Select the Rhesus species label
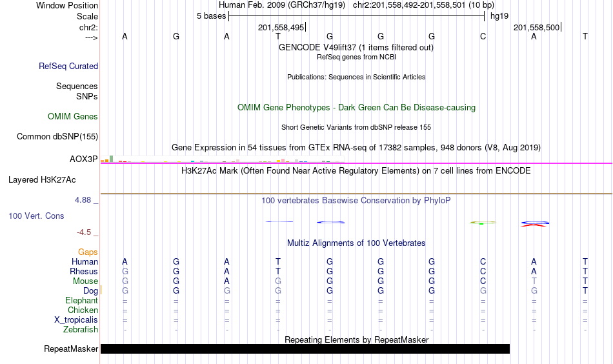The image size is (613, 364). pos(84,271)
